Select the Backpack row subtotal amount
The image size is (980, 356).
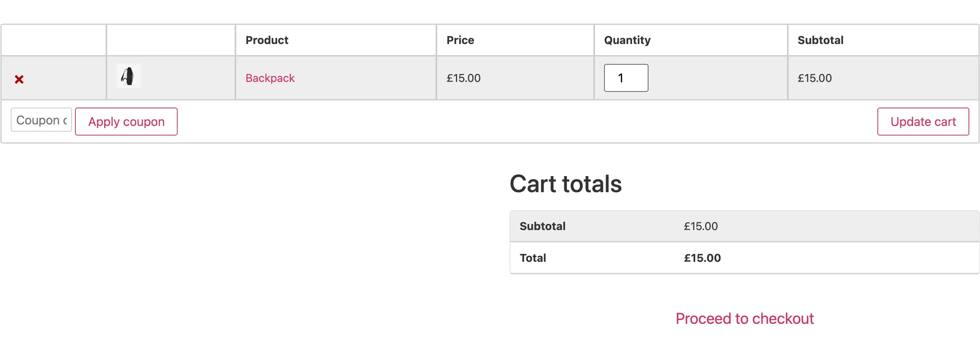(x=815, y=78)
